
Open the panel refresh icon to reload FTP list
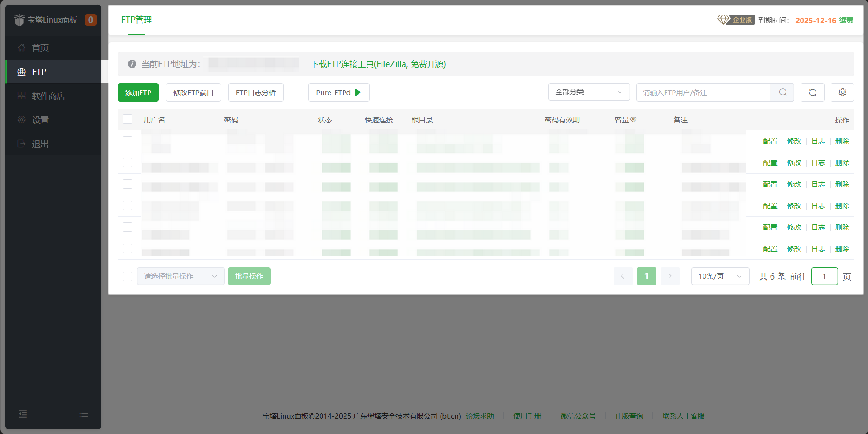tap(812, 92)
